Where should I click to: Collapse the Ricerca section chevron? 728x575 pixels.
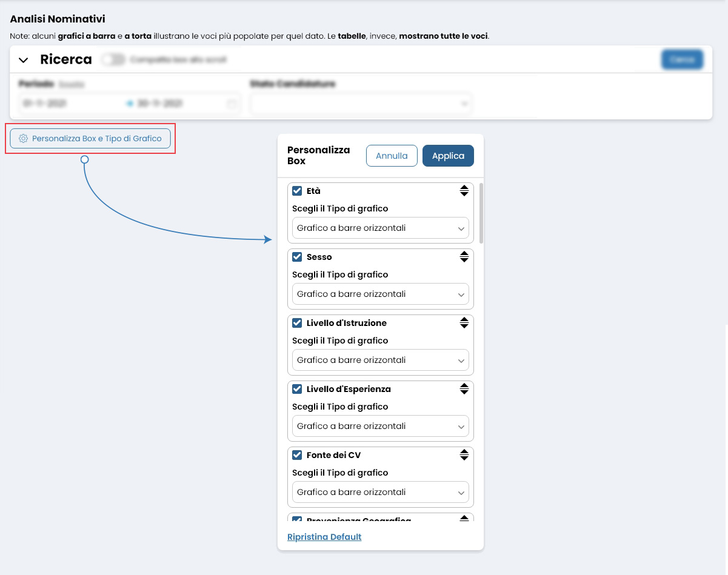click(24, 59)
